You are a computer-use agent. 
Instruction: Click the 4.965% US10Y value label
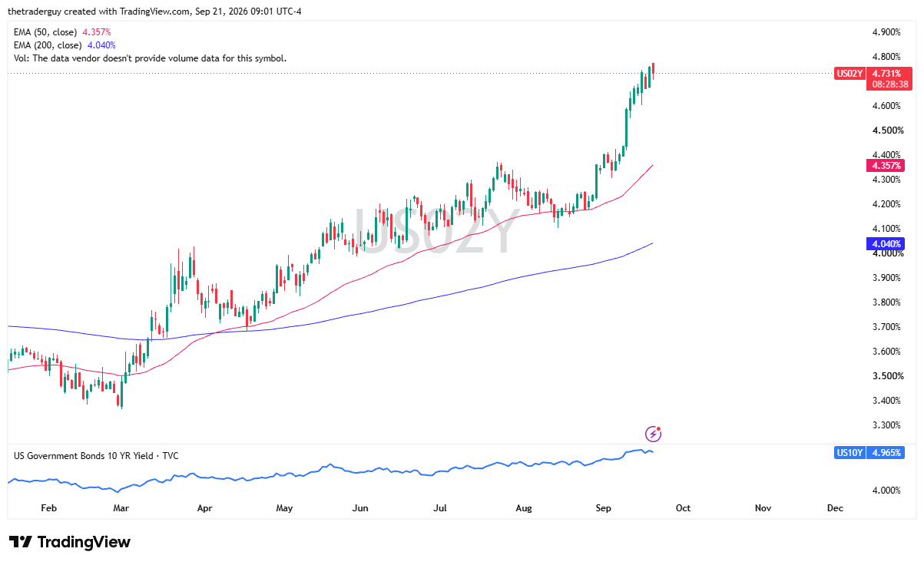[886, 453]
